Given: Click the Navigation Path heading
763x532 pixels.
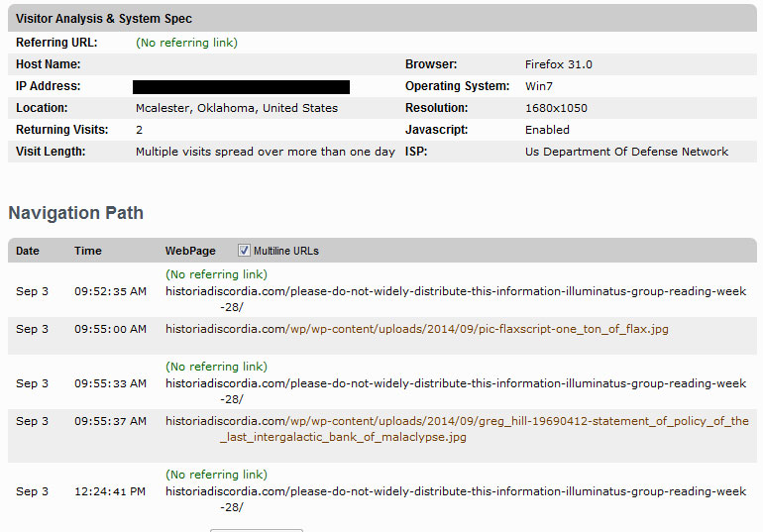Looking at the screenshot, I should tap(76, 213).
